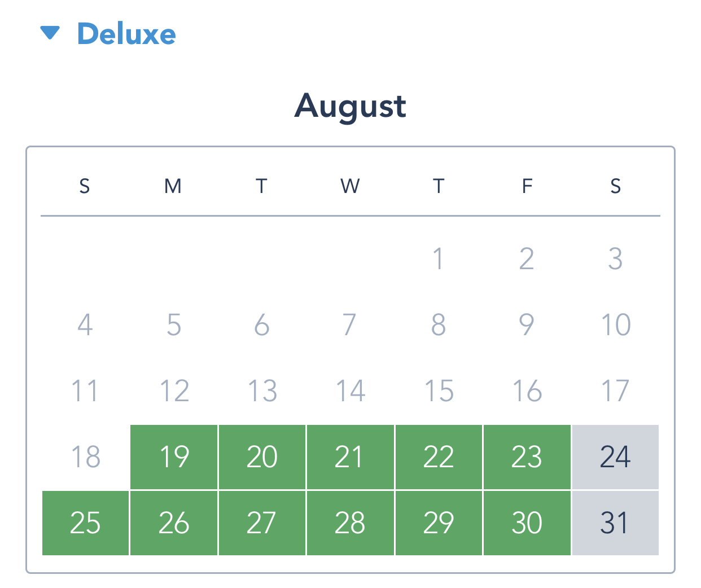Select August 19 on the calendar
701x588 pixels.
click(174, 457)
